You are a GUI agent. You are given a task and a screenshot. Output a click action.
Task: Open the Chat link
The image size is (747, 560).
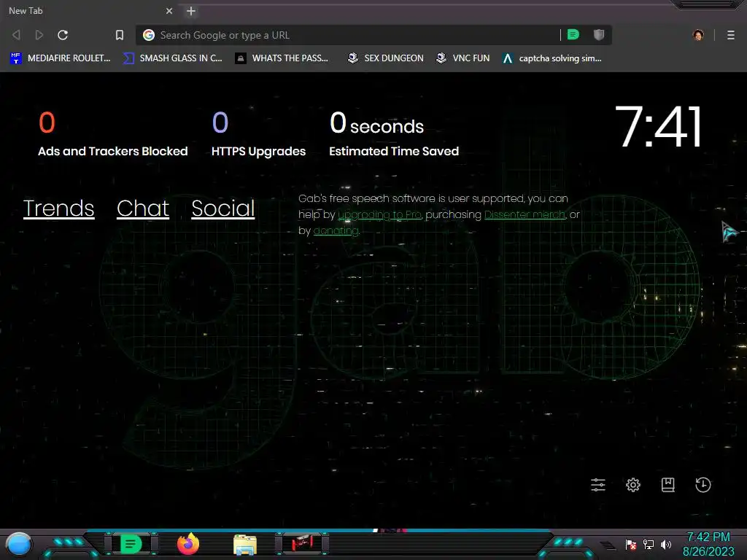pyautogui.click(x=143, y=208)
